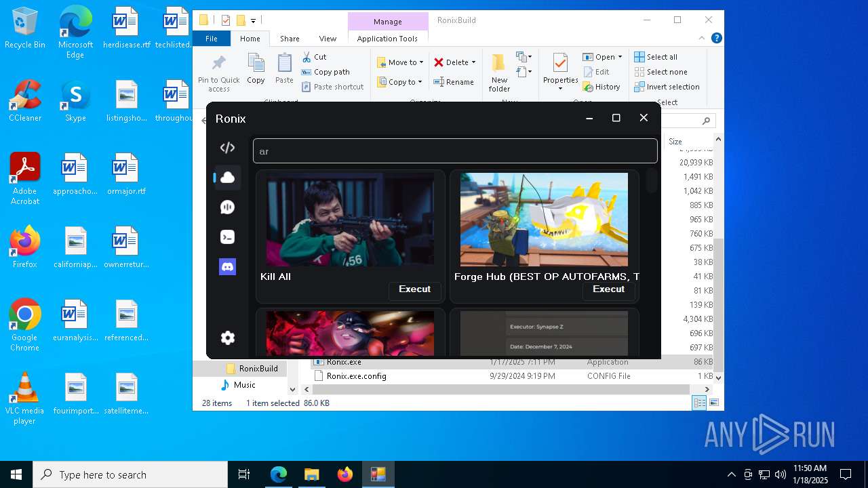Open the File tab in File Explorer
The width and height of the screenshot is (868, 488).
pyautogui.click(x=212, y=39)
